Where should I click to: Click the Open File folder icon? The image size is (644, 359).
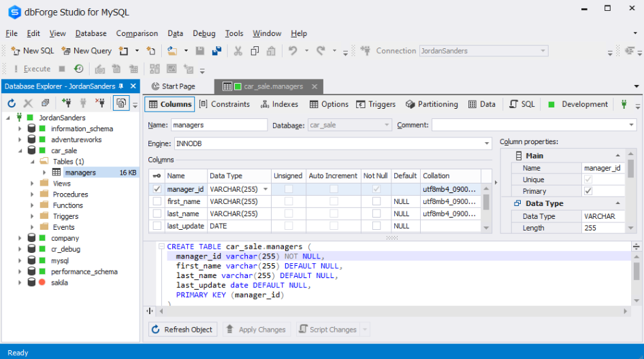(x=172, y=51)
